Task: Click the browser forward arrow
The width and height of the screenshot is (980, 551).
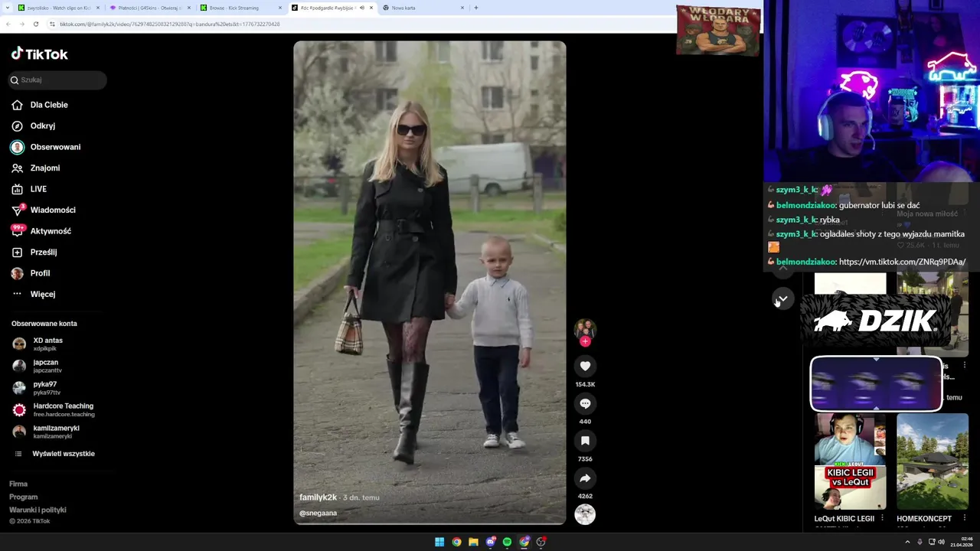Action: pyautogui.click(x=21, y=24)
